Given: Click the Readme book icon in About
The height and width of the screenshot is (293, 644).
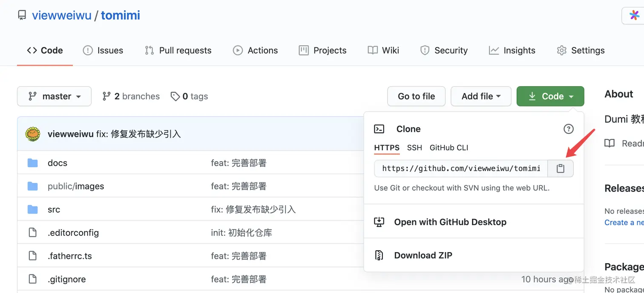Looking at the screenshot, I should pyautogui.click(x=610, y=143).
